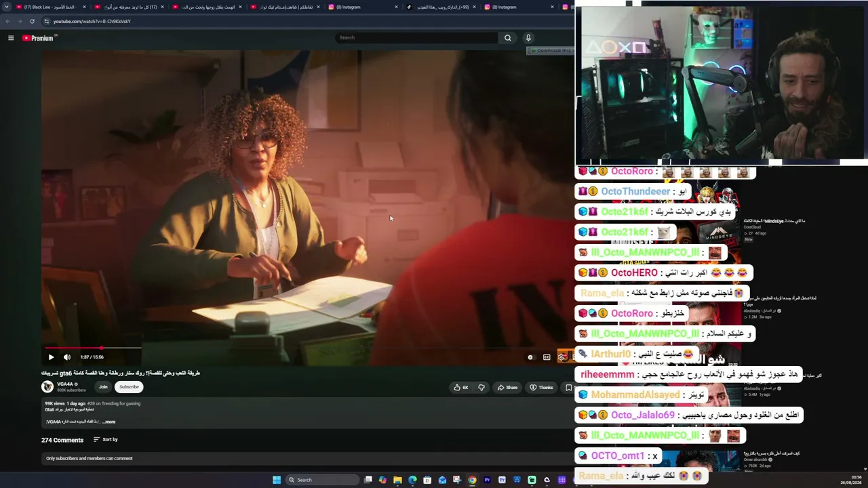The height and width of the screenshot is (488, 868).
Task: Close the first Instagram tab
Action: (x=397, y=7)
